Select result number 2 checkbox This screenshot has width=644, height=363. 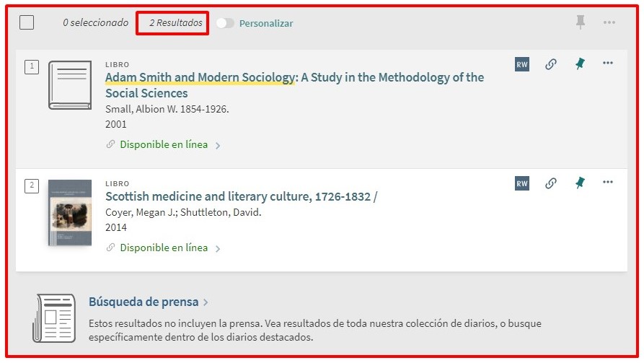pos(32,186)
